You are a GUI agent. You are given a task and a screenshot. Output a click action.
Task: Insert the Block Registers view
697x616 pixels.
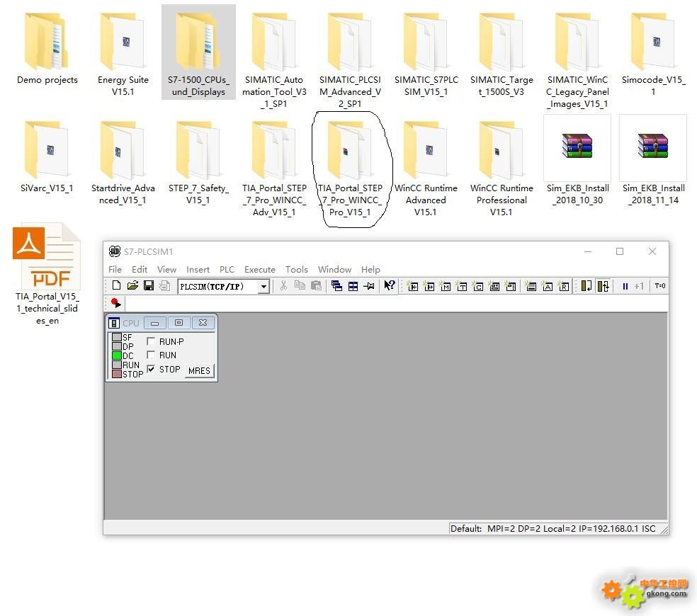pyautogui.click(x=564, y=286)
